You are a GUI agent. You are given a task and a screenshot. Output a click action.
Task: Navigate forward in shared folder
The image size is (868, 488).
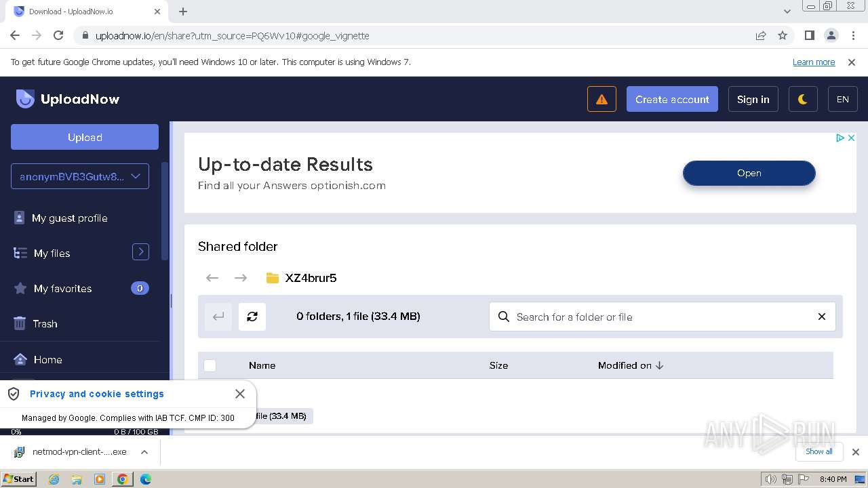point(241,278)
